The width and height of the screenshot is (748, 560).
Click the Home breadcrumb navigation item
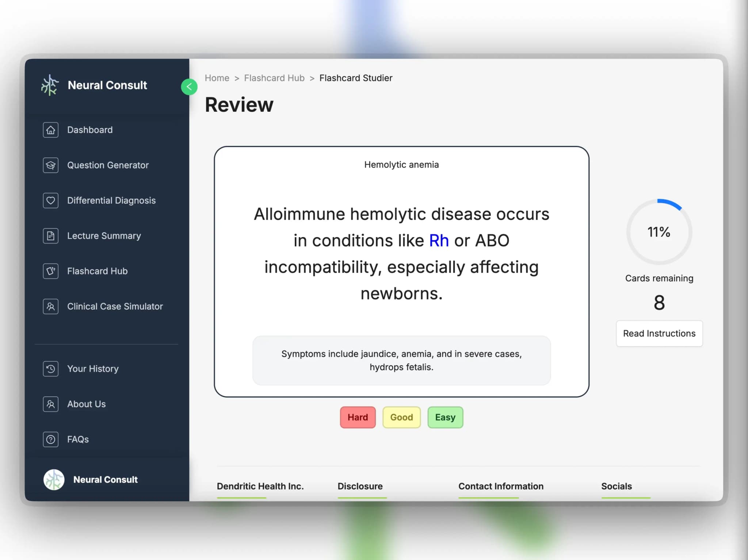tap(217, 77)
